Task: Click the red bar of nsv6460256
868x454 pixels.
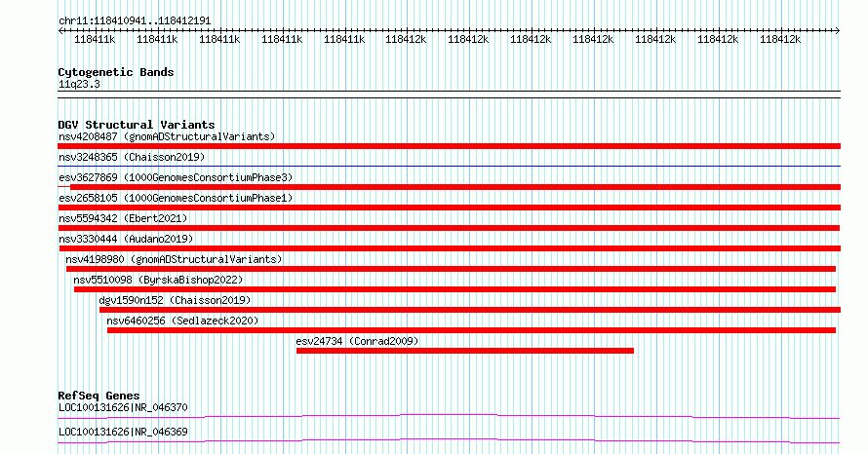Action: [472, 330]
